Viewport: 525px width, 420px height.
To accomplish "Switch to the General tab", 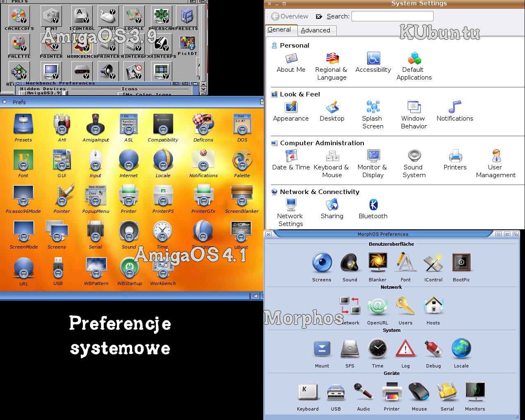I will (x=279, y=30).
